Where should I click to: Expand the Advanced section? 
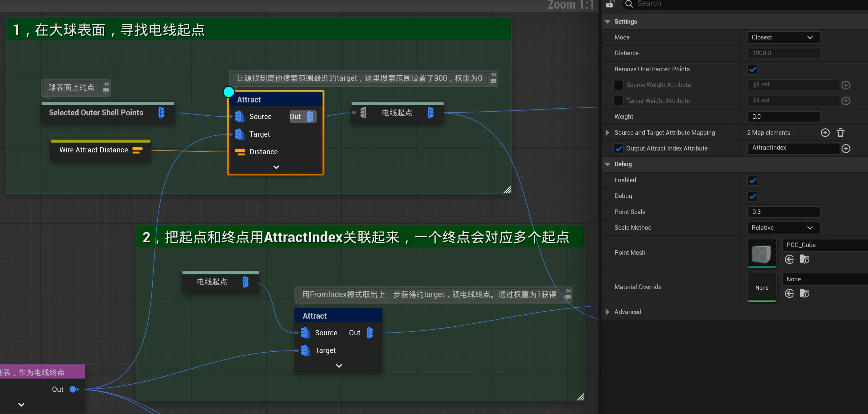607,312
